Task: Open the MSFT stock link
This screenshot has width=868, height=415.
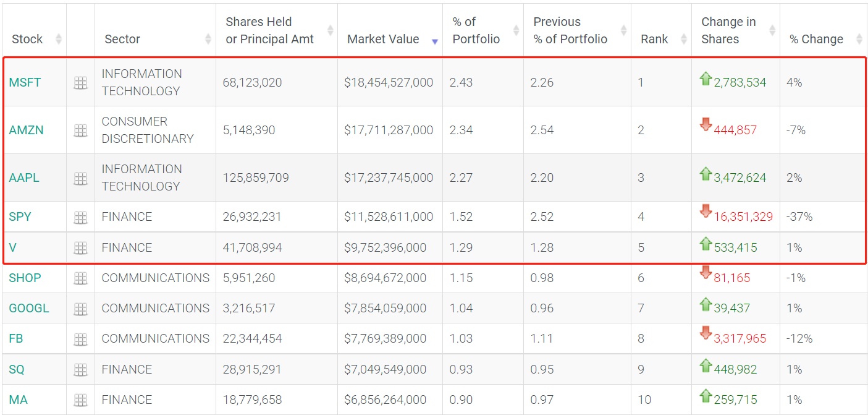Action: point(25,83)
